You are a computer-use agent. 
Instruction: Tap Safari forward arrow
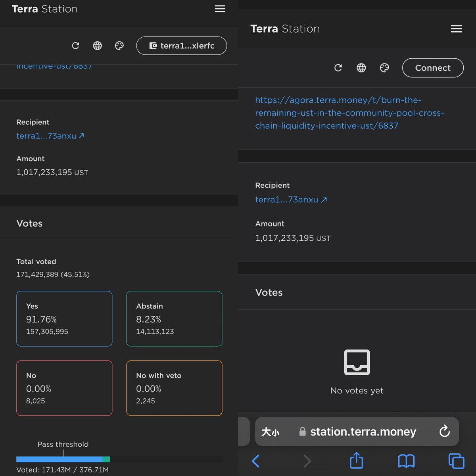pyautogui.click(x=307, y=461)
